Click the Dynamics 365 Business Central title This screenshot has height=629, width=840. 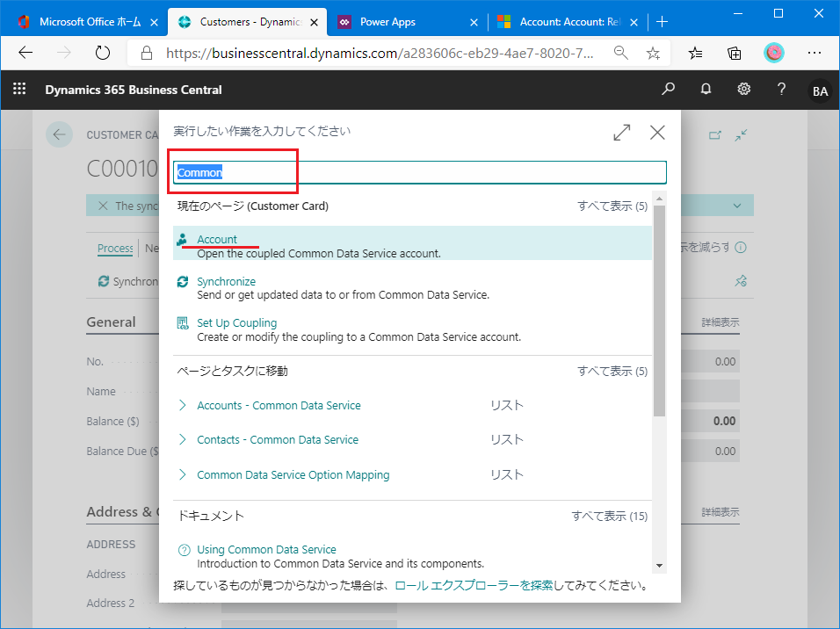tap(134, 90)
